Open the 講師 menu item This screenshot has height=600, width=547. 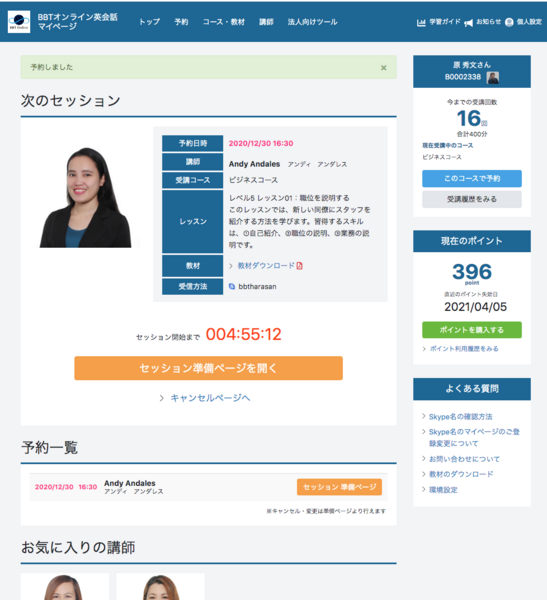pos(266,22)
